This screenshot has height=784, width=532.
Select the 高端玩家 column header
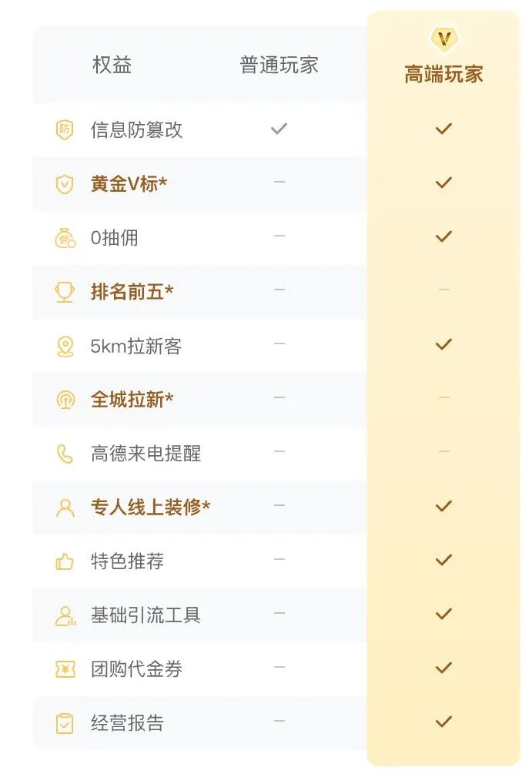[443, 74]
